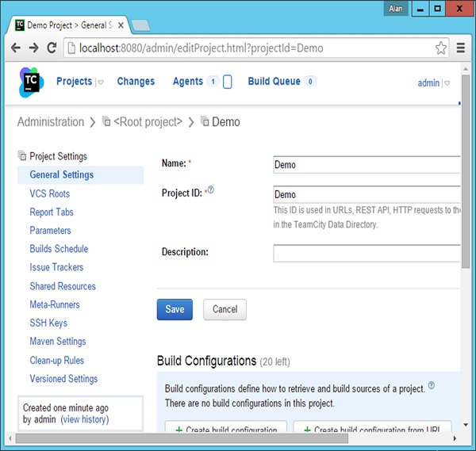Image resolution: width=476 pixels, height=451 pixels.
Task: Click the agents status box icon
Action: click(x=228, y=82)
